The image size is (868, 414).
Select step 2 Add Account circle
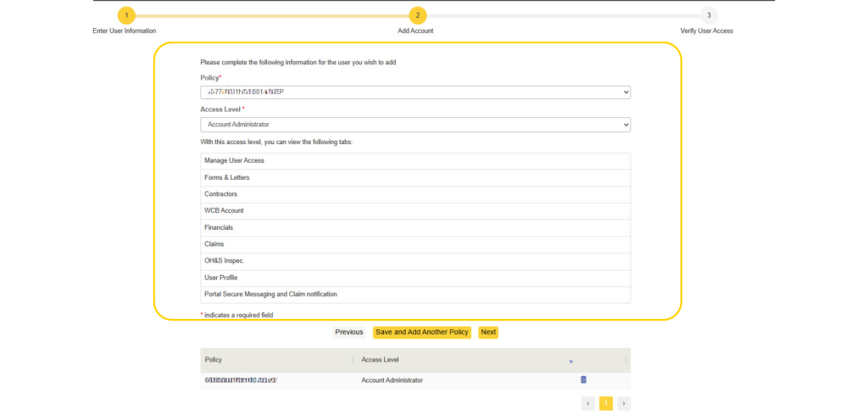tap(417, 15)
